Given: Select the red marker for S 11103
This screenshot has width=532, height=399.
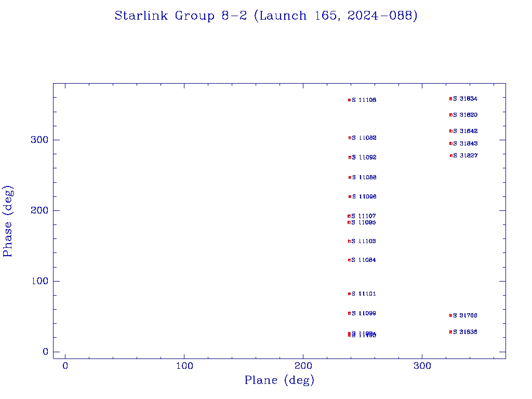Looking at the screenshot, I should tap(350, 241).
